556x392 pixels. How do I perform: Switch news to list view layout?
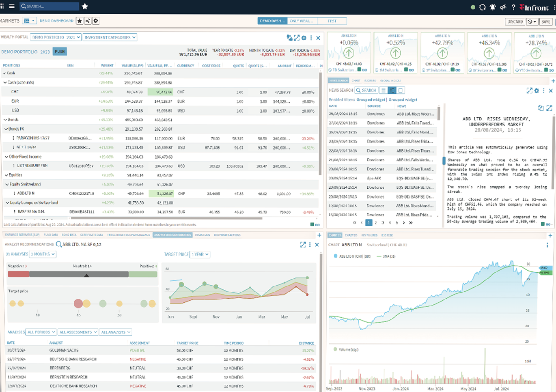tap(384, 90)
